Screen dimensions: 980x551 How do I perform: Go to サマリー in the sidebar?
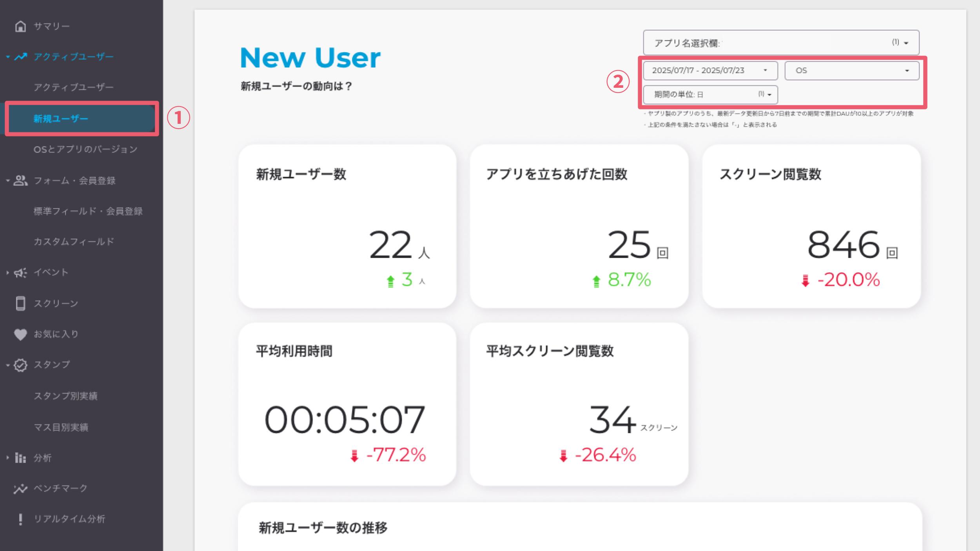pos(51,26)
